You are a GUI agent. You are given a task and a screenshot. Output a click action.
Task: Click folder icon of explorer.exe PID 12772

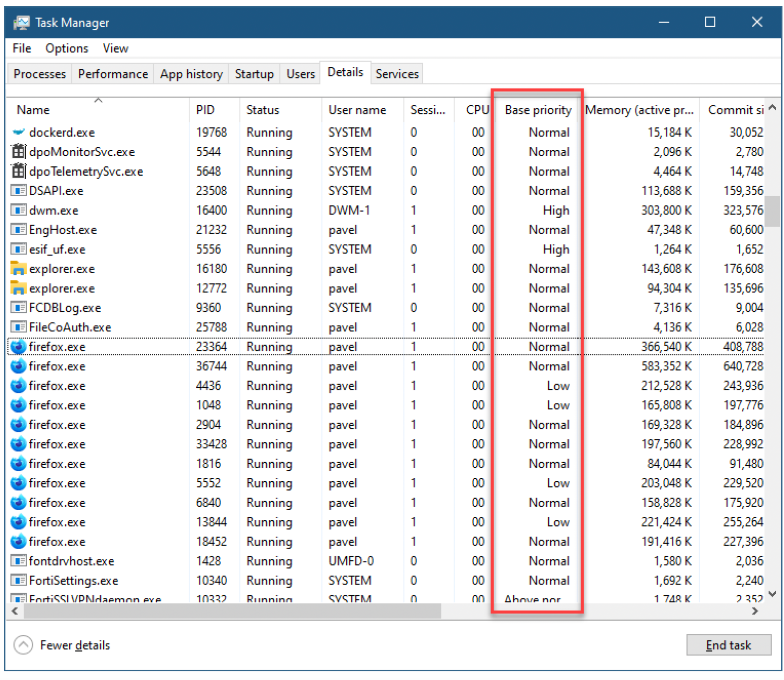point(18,288)
